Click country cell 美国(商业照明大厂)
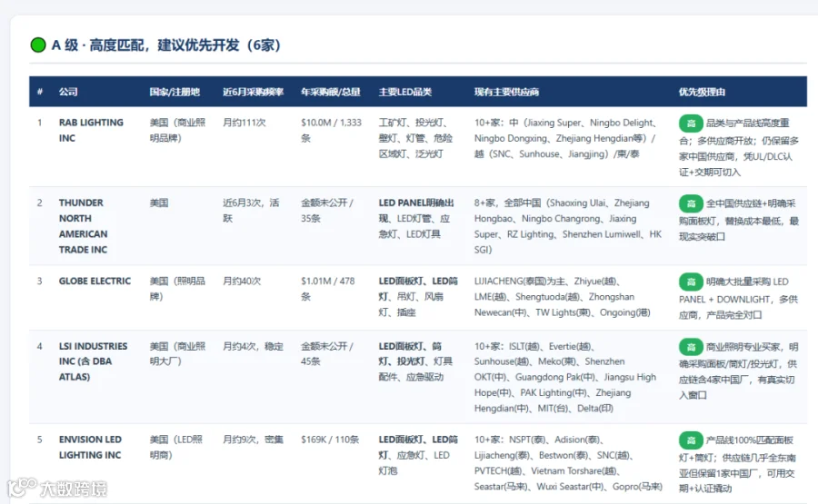This screenshot has height=504, width=818. [x=177, y=353]
